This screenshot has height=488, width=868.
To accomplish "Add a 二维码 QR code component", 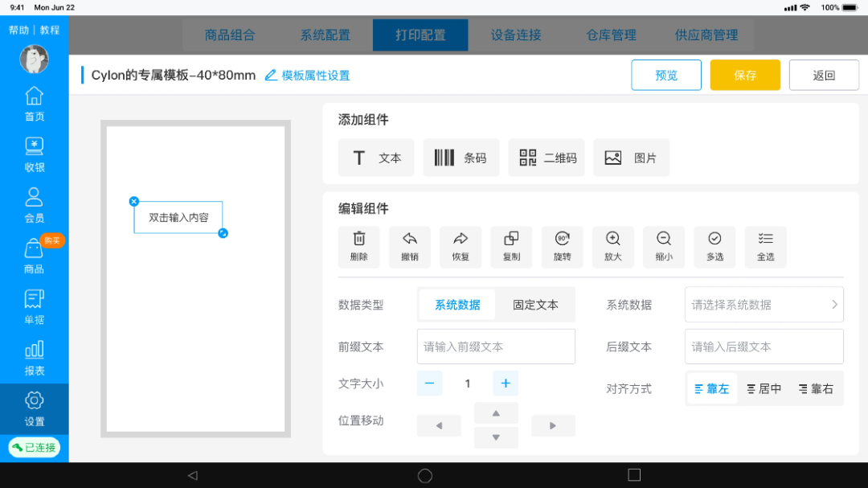I will 547,158.
